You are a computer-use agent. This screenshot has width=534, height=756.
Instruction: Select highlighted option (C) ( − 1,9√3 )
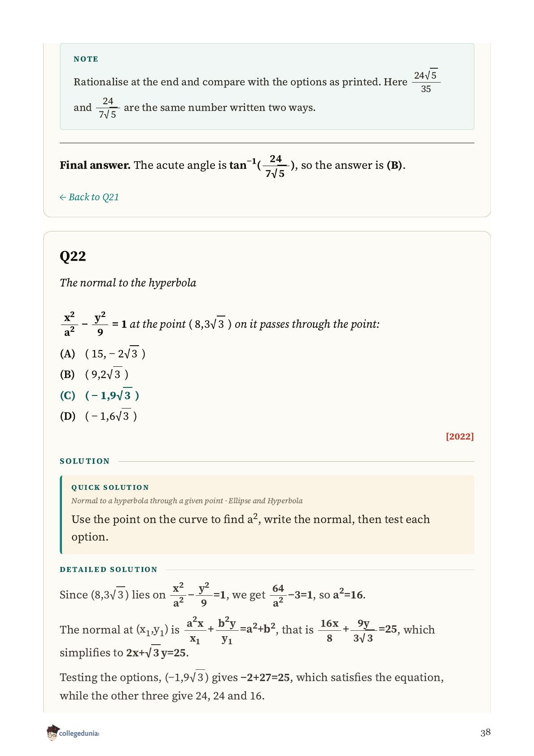coord(100,395)
